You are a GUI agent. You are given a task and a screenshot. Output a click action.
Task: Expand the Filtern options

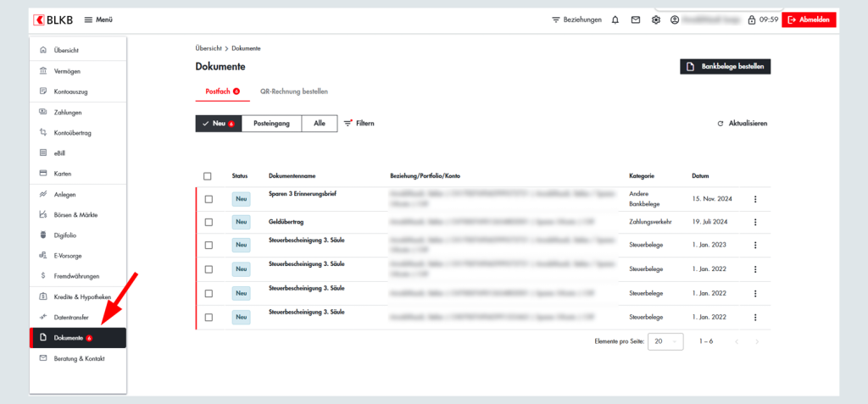[x=359, y=124]
